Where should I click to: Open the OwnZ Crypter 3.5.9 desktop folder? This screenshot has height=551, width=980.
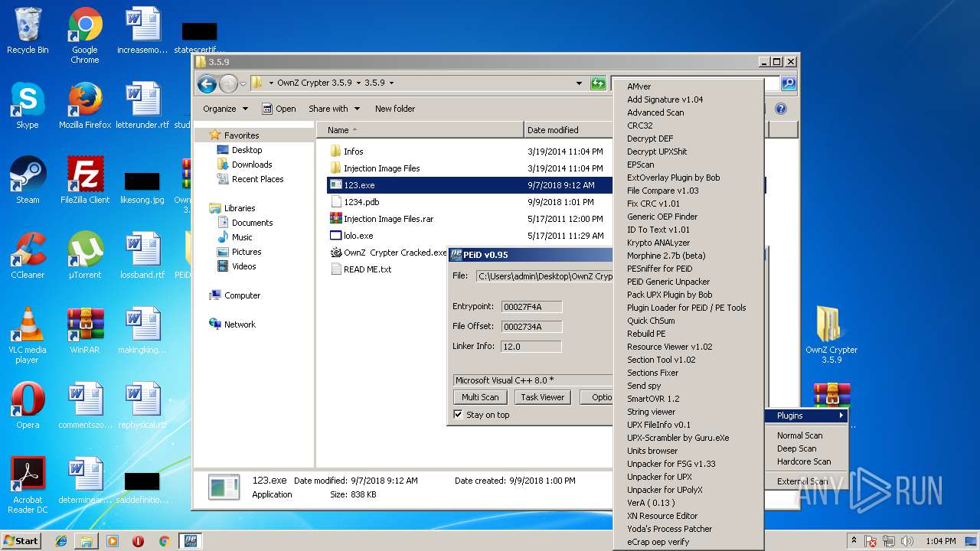pyautogui.click(x=831, y=336)
